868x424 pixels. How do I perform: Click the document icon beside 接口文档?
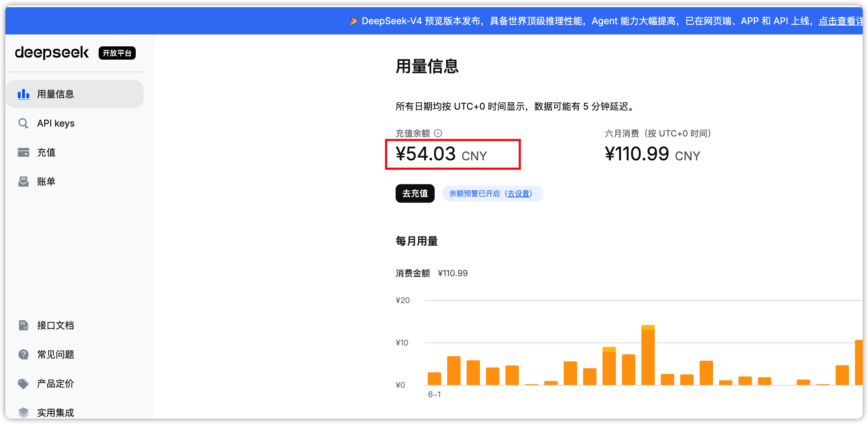(x=23, y=325)
